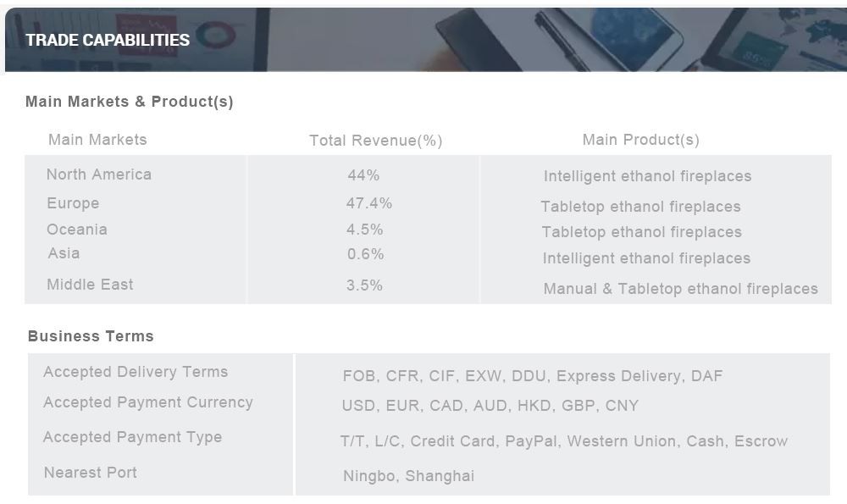Click the Main Markets column header
Viewport: 847px width, 504px height.
[x=97, y=140]
